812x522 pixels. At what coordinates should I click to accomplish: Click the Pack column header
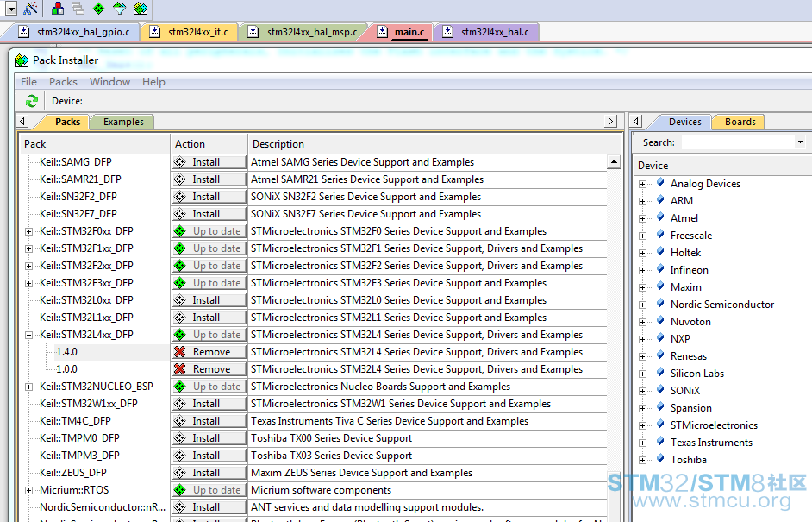pos(96,143)
